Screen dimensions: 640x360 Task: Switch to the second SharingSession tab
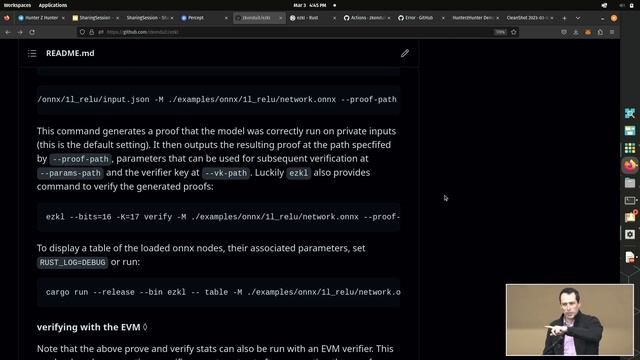point(149,18)
